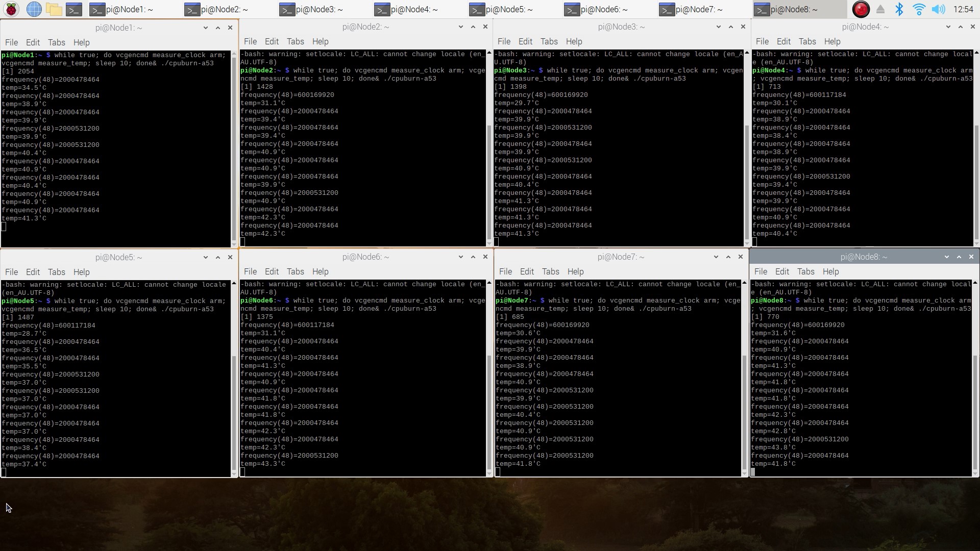Click the eject media tray icon

click(880, 9)
